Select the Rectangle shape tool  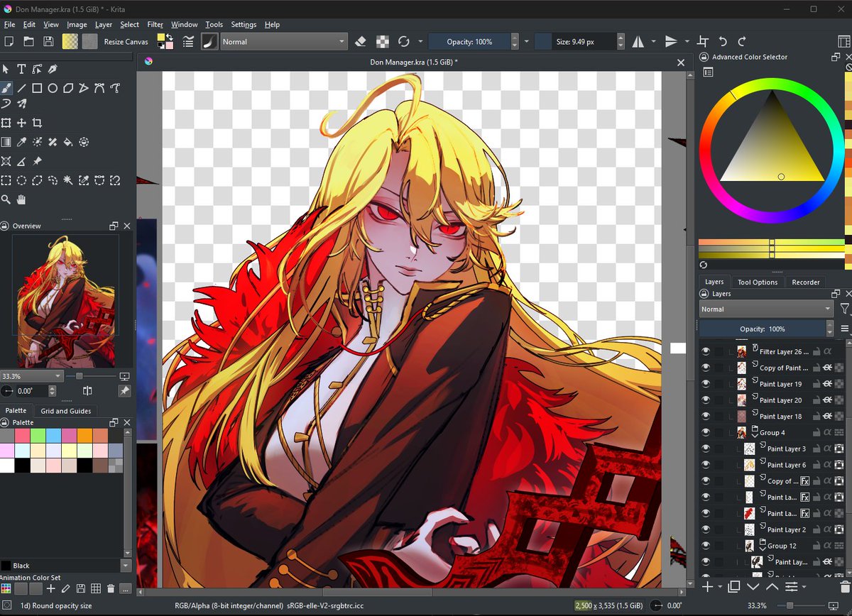tap(37, 88)
